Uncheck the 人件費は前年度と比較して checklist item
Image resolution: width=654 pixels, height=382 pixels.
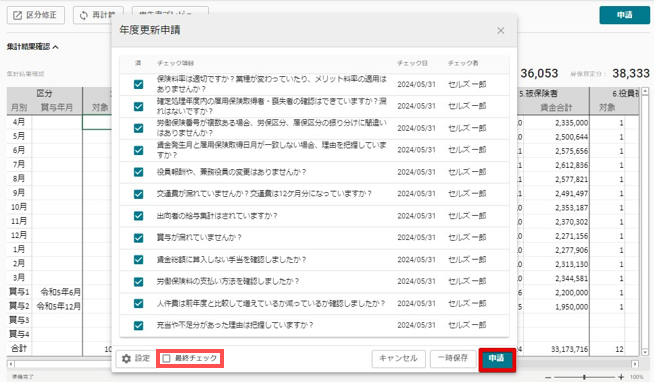138,304
